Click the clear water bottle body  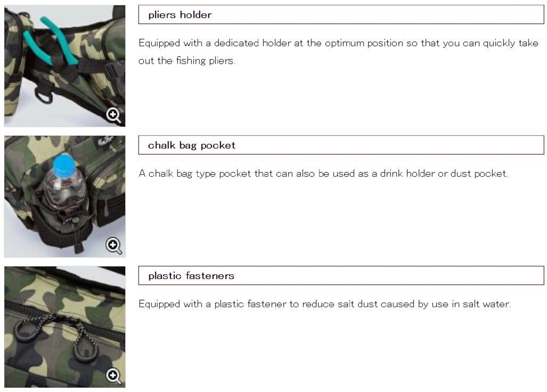coord(65,191)
